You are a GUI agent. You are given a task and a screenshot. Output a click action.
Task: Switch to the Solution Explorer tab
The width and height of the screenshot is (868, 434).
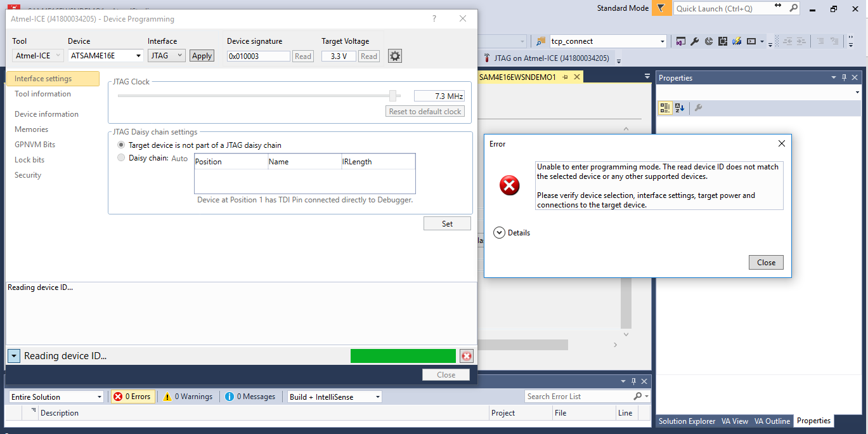(686, 421)
